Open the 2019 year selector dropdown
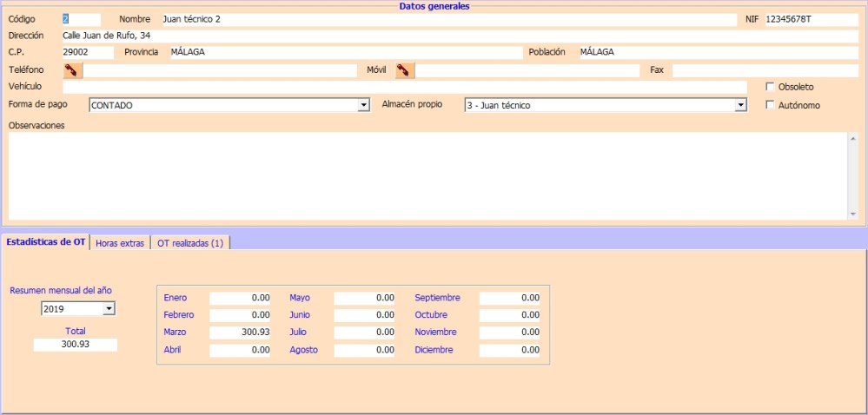868x415 pixels. 109,308
